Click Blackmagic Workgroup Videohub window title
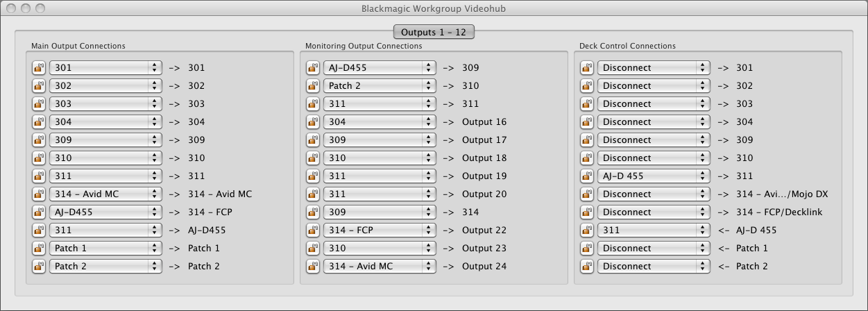Viewport: 868px width, 311px height. 434,8
